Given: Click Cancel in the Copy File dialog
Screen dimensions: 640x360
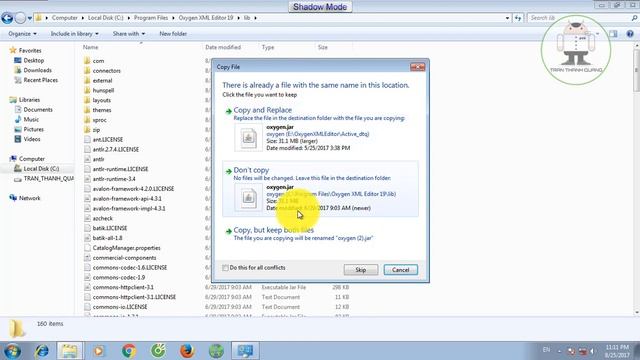Looking at the screenshot, I should 400,270.
